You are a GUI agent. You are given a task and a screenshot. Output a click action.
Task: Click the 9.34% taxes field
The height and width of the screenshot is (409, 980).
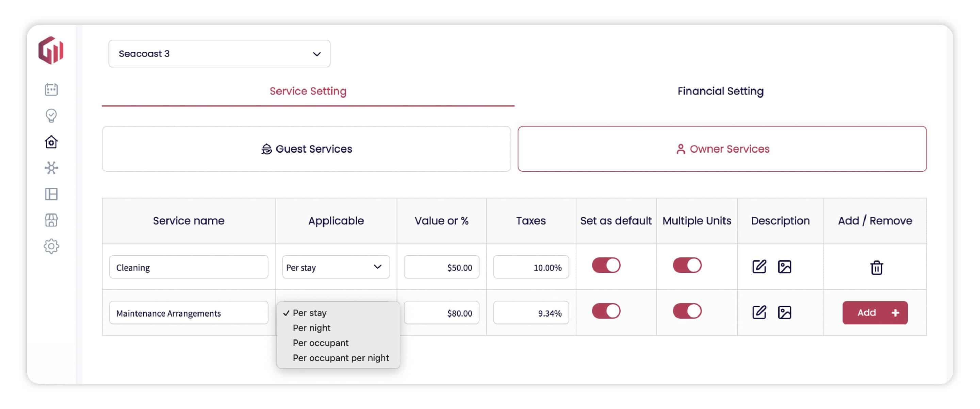(x=531, y=312)
